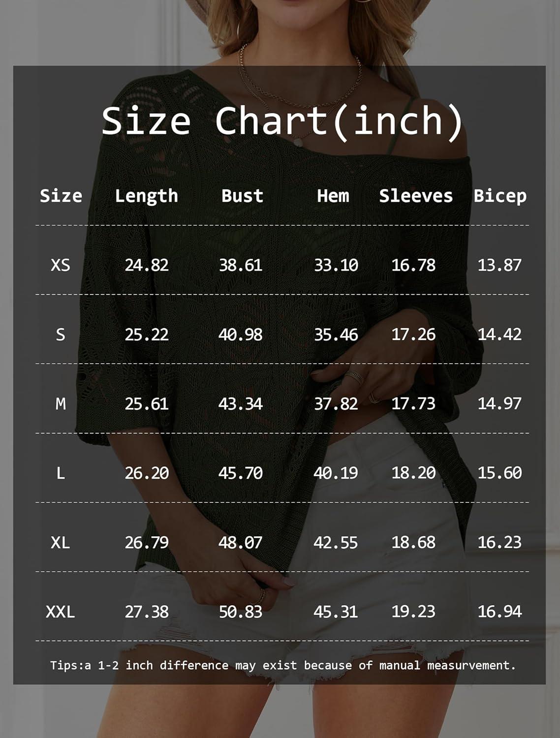Select the L size row label
This screenshot has width=560, height=738.
tap(61, 473)
